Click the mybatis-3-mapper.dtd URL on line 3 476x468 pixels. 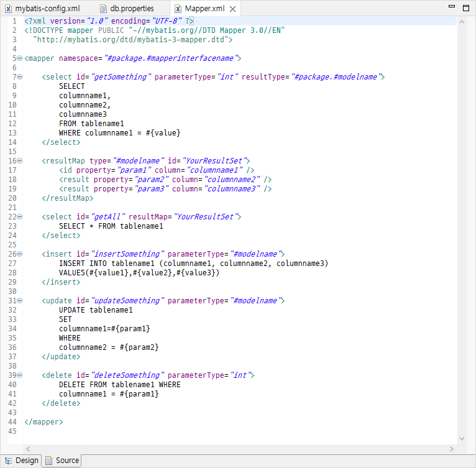click(130, 40)
